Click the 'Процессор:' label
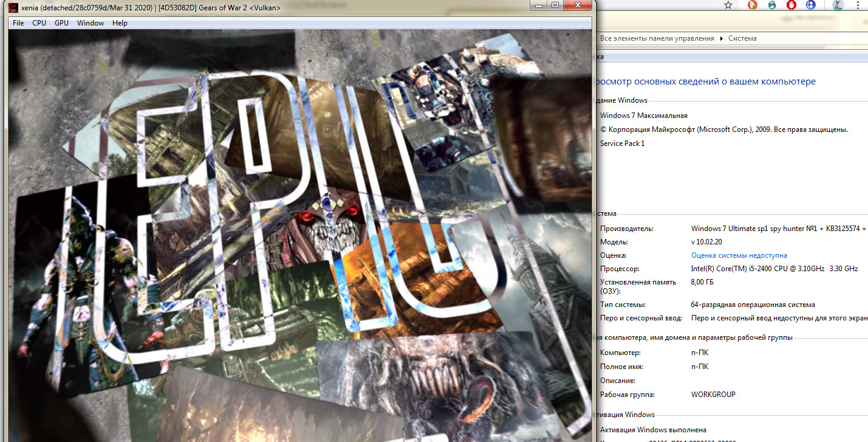 click(620, 269)
